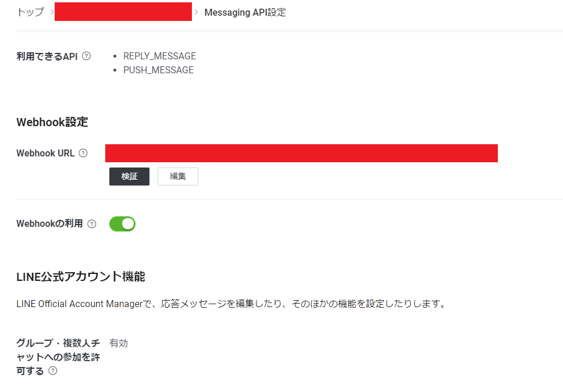Show help for Webhookの利用 setting
Screen dimensions: 563x392
91,224
